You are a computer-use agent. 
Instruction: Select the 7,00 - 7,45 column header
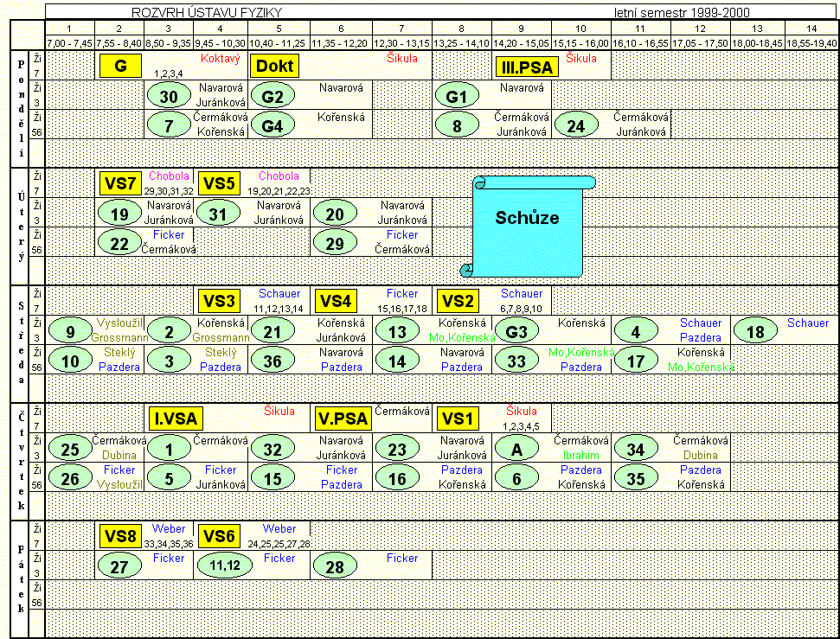click(69, 42)
